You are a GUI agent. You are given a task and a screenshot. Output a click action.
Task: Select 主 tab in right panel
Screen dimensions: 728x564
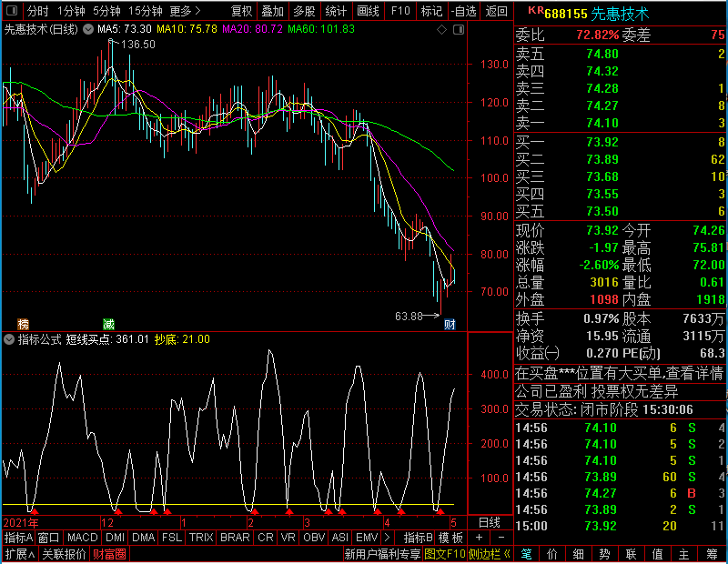(x=684, y=554)
